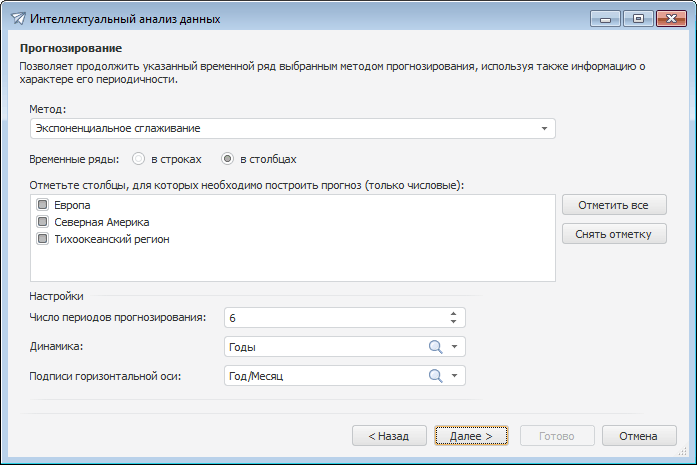The image size is (697, 465).
Task: Cancel the wizard with 'Отмена'
Action: pos(638,436)
